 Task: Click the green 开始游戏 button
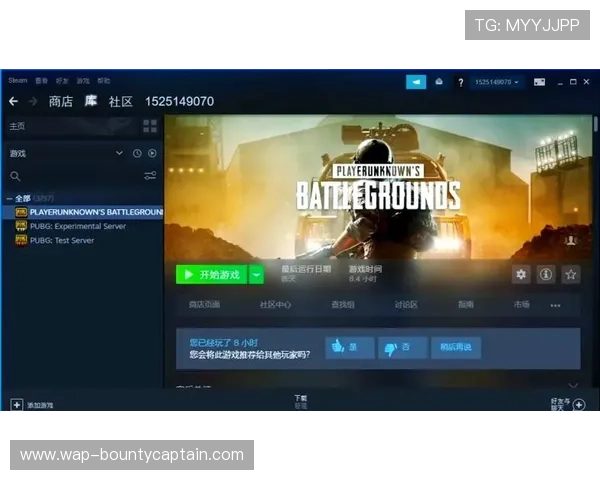pos(212,274)
